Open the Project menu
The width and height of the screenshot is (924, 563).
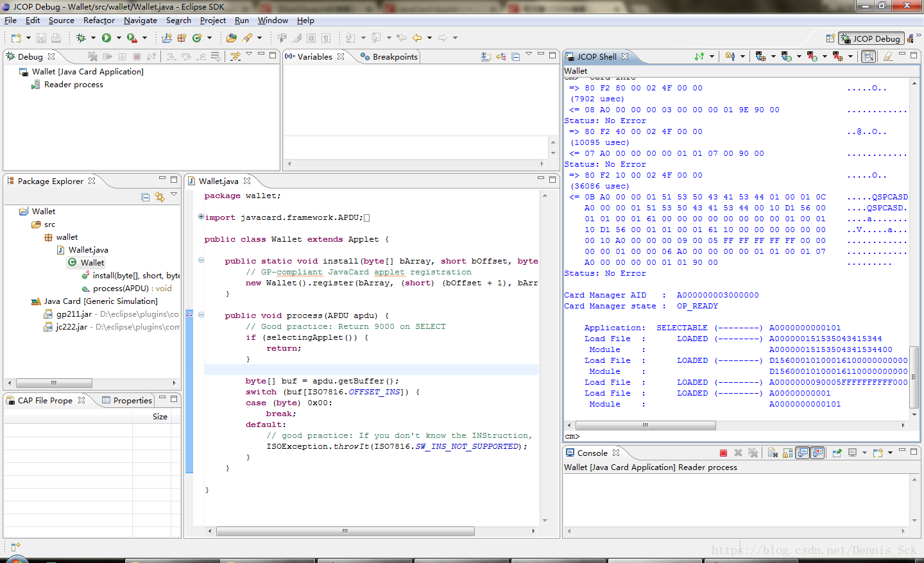[x=212, y=21]
